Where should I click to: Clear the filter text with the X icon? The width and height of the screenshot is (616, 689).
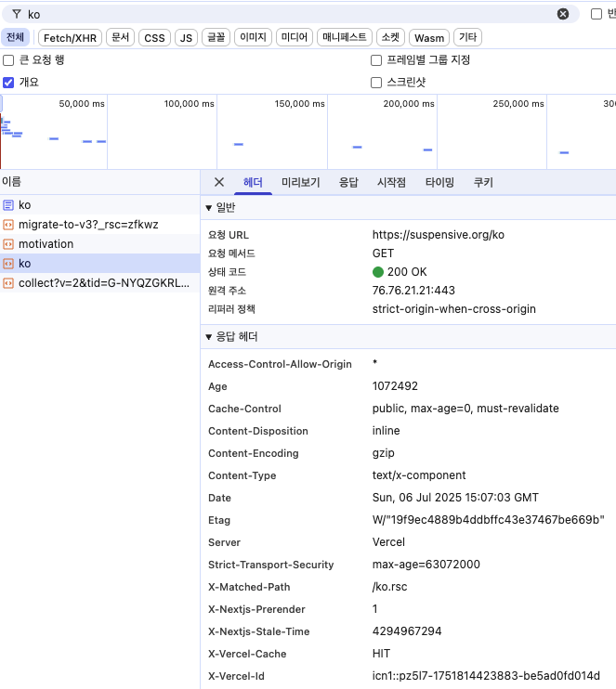[x=563, y=14]
